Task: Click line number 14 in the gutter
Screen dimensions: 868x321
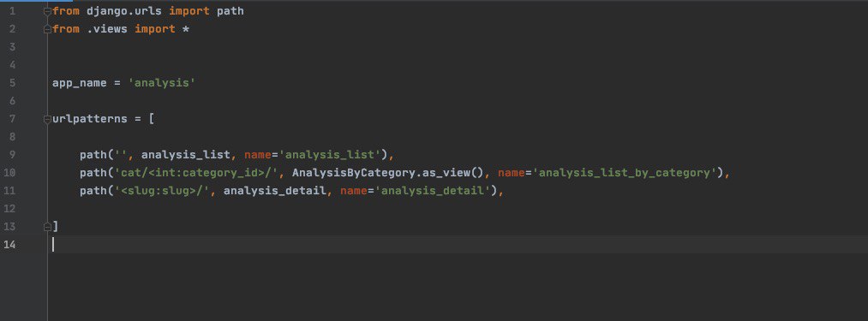Action: tap(9, 245)
